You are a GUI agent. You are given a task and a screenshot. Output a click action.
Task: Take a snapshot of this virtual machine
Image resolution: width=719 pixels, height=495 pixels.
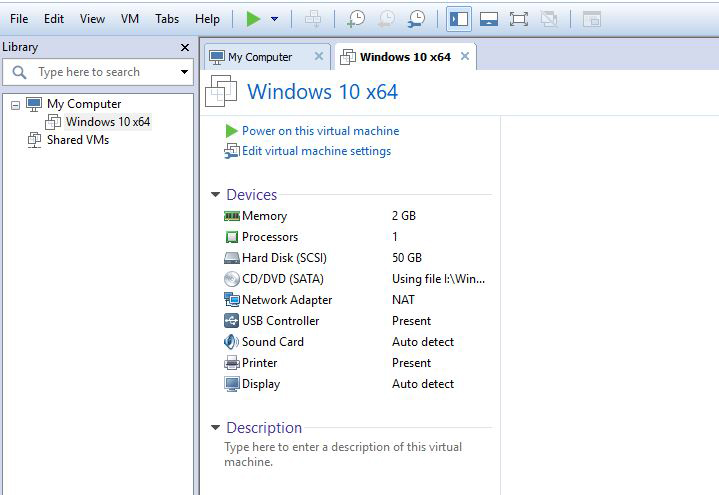[355, 19]
